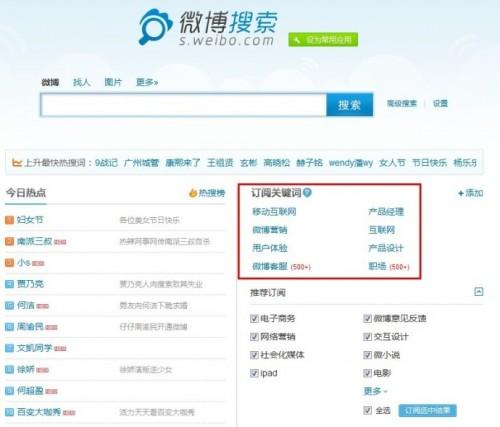The width and height of the screenshot is (500, 427).
Task: Open hot topic 百变大咖秀
Action: point(39,412)
